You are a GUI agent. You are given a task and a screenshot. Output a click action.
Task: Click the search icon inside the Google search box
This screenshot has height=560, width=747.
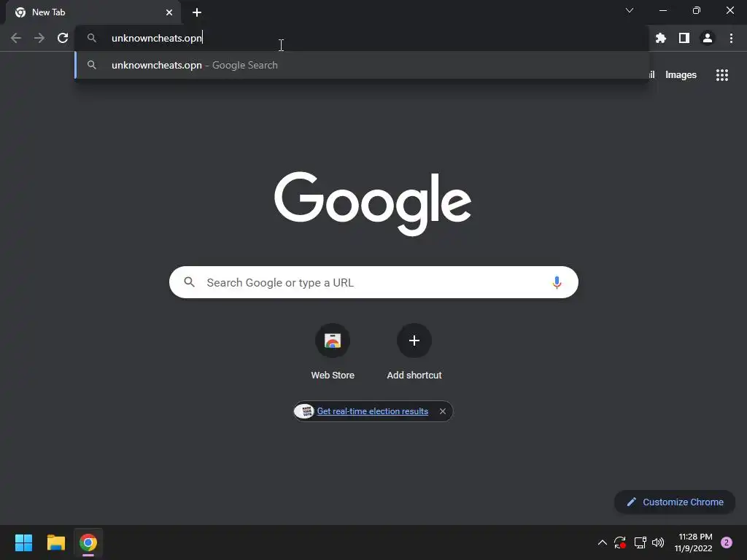click(189, 282)
